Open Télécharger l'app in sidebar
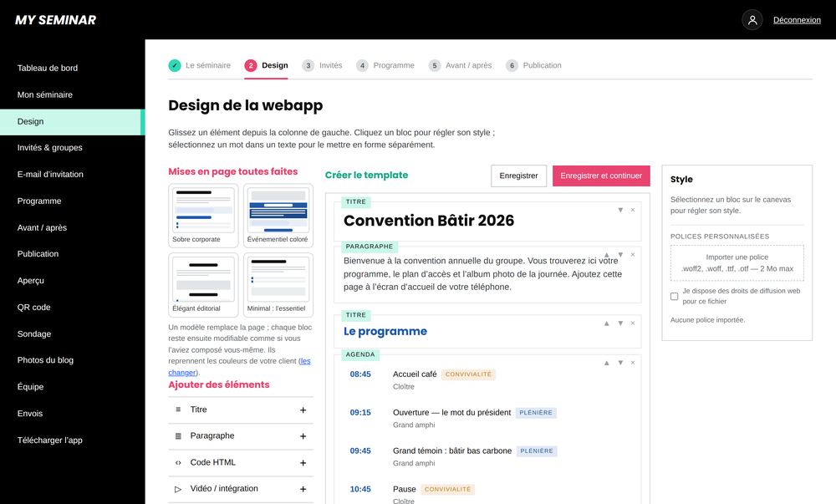 coord(73,440)
